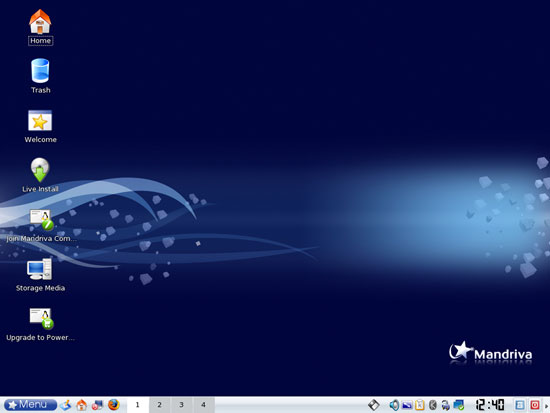This screenshot has width=550, height=413.
Task: Launch Firefox from the panel
Action: 113,405
